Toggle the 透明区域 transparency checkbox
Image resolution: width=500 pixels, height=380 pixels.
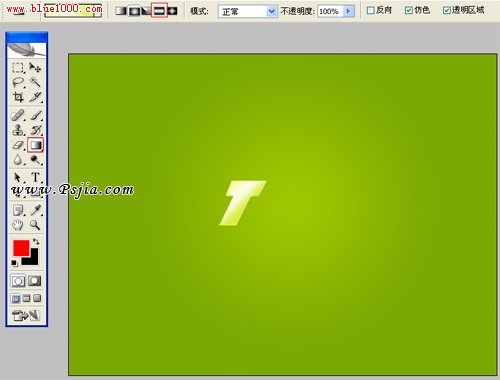[447, 11]
